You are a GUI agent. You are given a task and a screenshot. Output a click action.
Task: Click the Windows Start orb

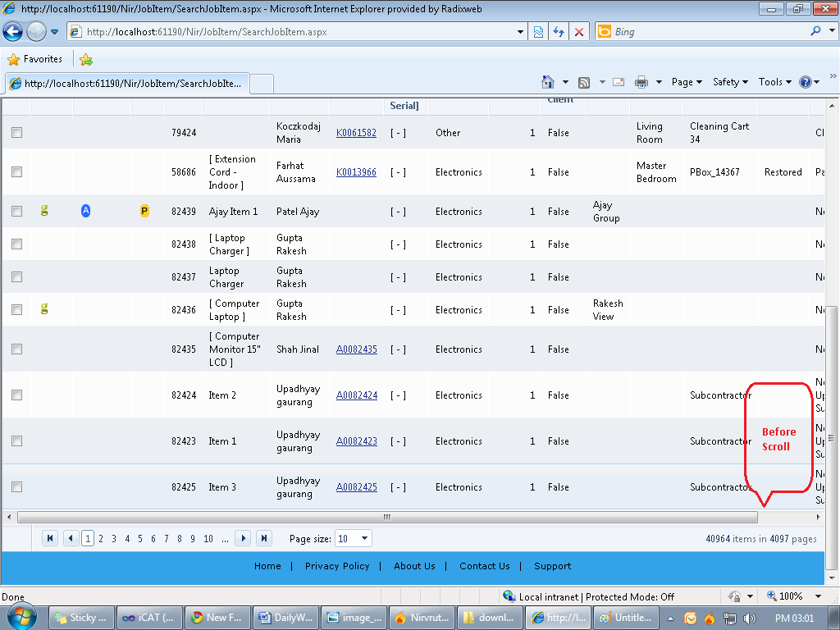point(22,616)
